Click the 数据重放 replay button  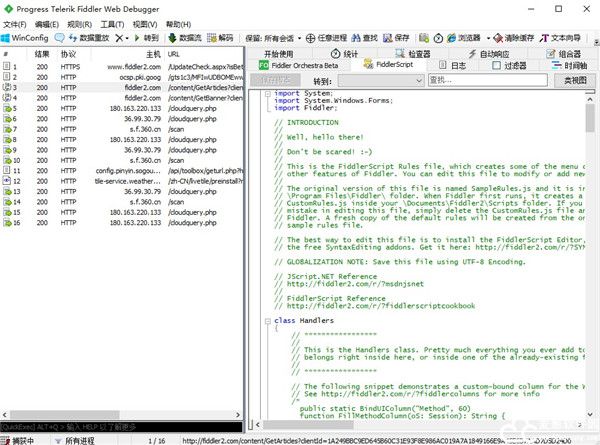tap(89, 38)
